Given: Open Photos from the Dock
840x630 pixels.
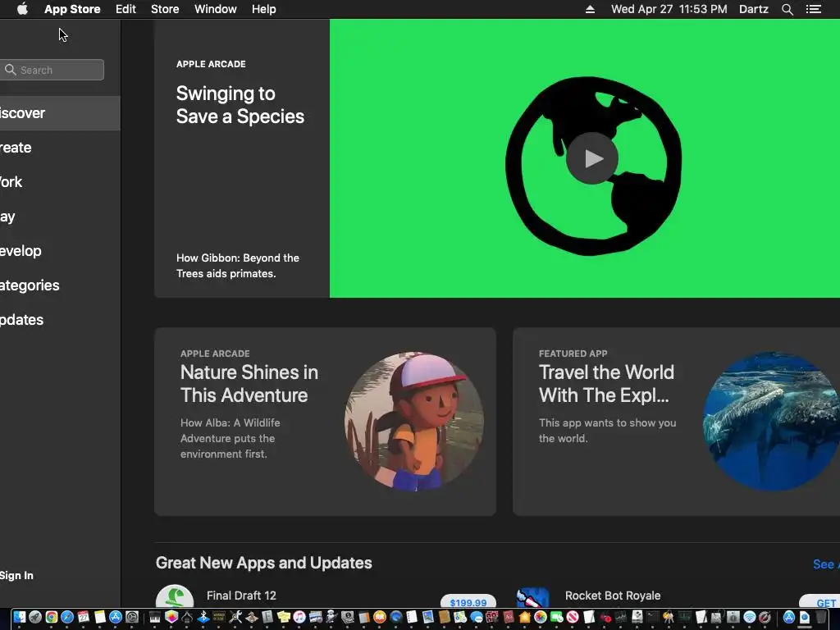Looking at the screenshot, I should tap(541, 617).
